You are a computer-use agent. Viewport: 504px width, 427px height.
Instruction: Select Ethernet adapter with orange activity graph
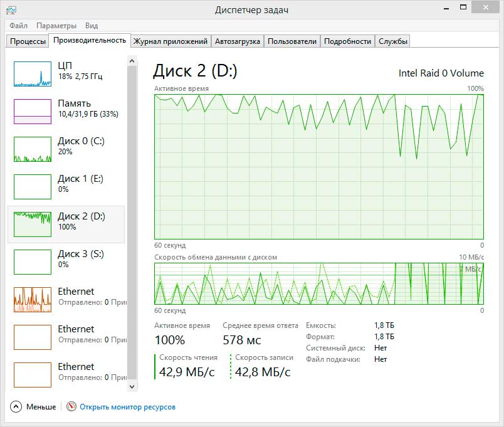click(x=33, y=300)
